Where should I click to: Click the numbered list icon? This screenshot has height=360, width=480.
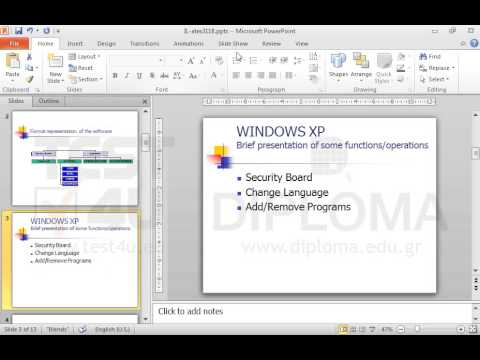[253, 60]
